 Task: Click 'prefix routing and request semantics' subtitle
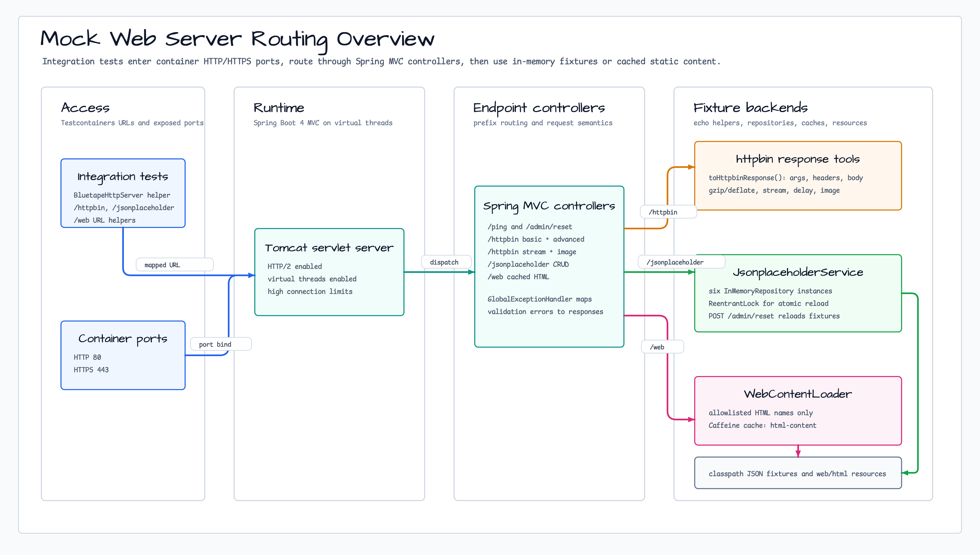(543, 123)
